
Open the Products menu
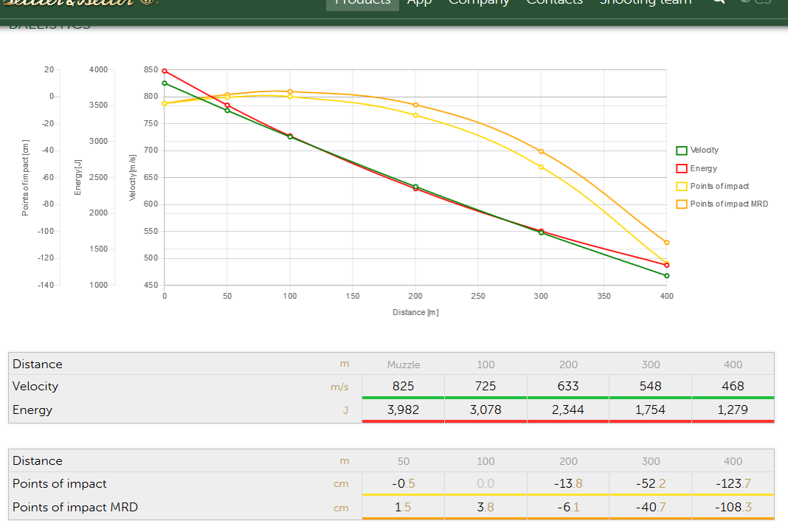click(x=362, y=3)
